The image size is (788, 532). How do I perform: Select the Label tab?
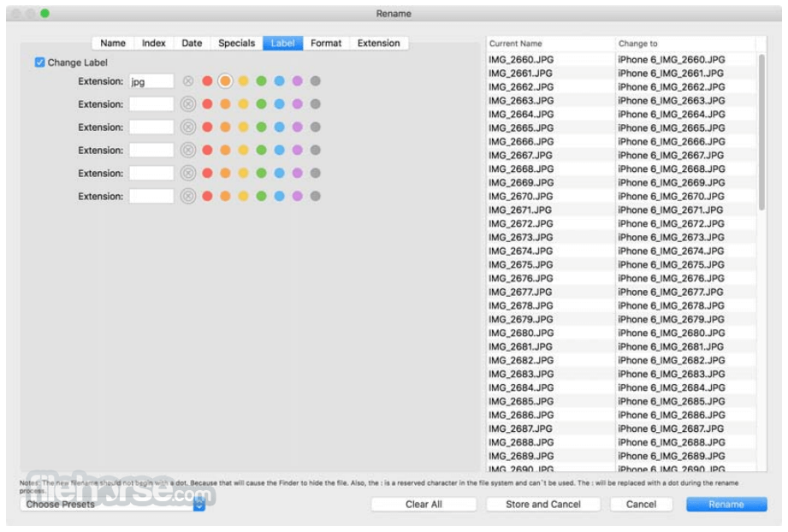[x=282, y=44]
